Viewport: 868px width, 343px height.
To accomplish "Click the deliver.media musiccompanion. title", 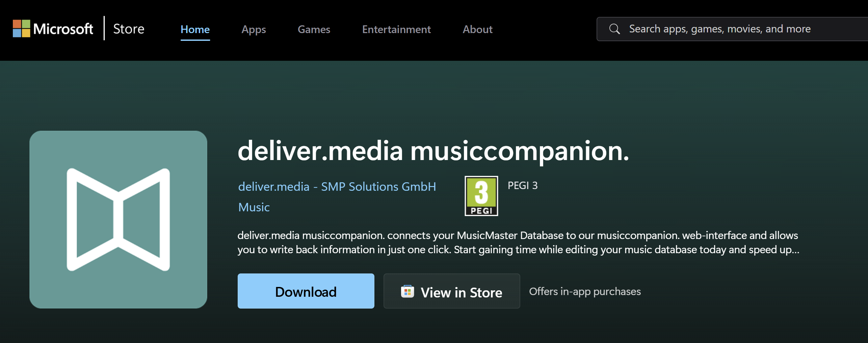I will coord(433,152).
